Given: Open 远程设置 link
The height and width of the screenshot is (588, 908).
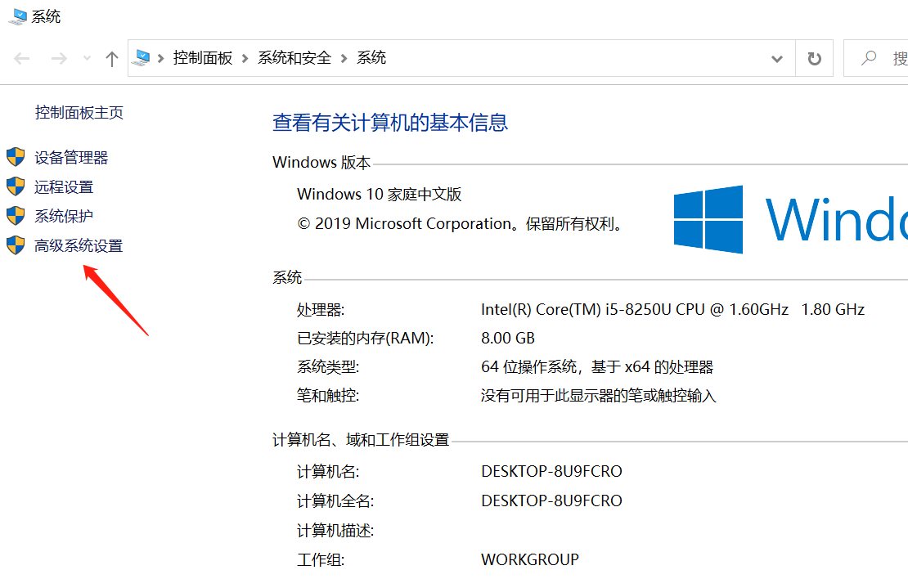Looking at the screenshot, I should tap(64, 187).
